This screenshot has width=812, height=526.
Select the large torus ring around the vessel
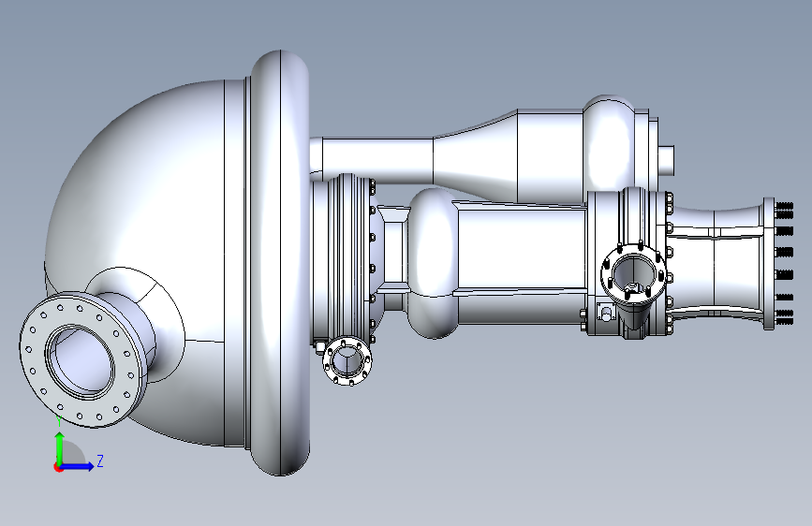[x=280, y=262]
